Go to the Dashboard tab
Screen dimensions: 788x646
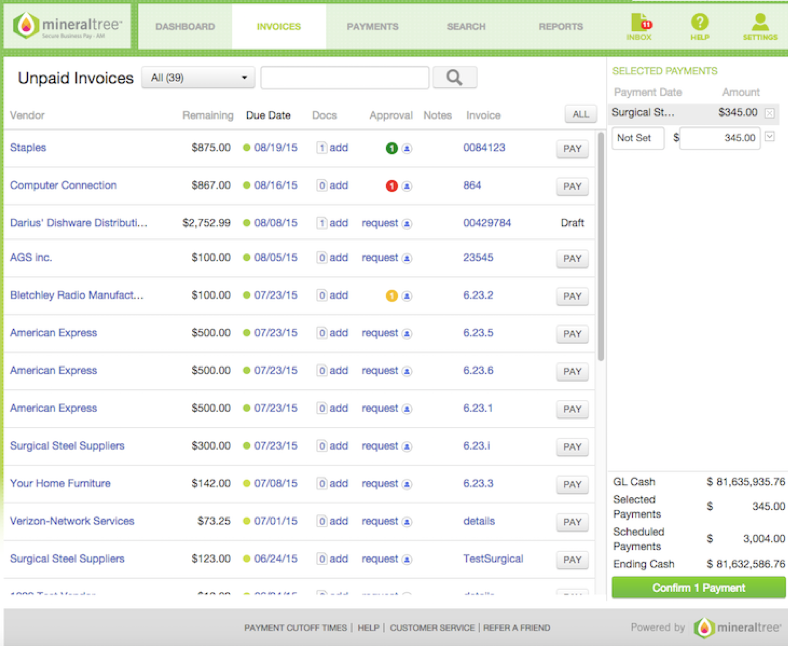185,27
